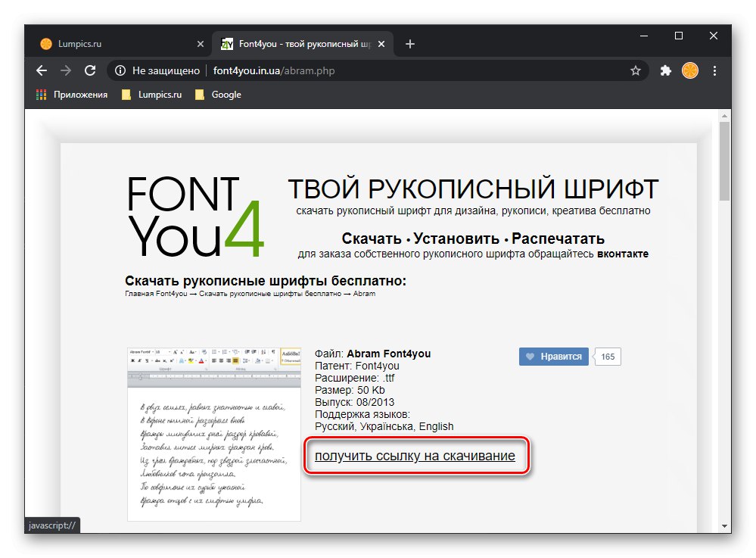Bookmark this page with the star icon

point(635,70)
